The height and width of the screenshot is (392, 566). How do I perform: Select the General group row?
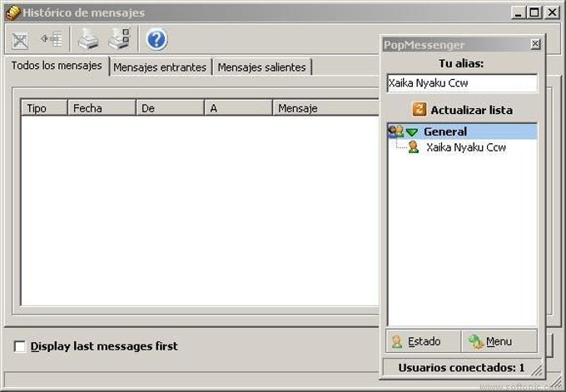463,131
